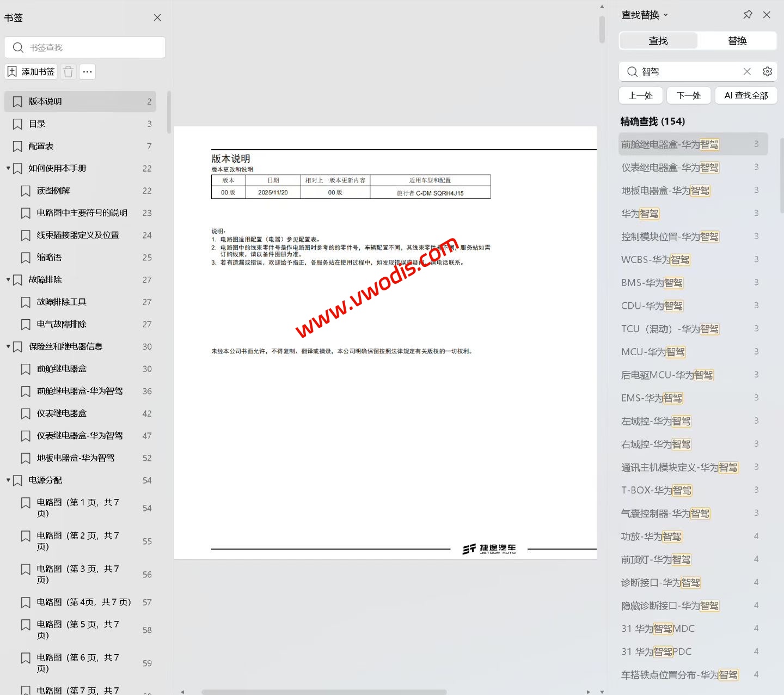Open more bookmark options via ... icon
Viewport: 784px width, 695px height.
[x=87, y=71]
